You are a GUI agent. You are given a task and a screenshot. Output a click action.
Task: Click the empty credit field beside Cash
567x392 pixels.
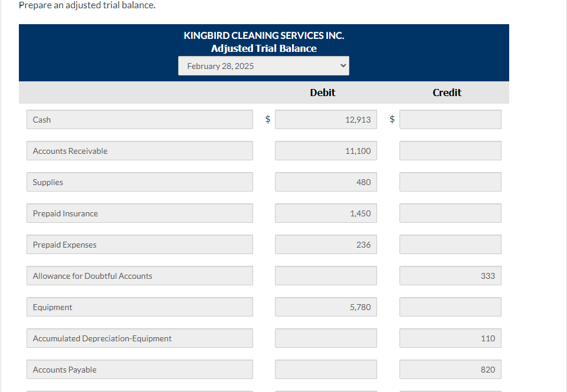(x=450, y=119)
